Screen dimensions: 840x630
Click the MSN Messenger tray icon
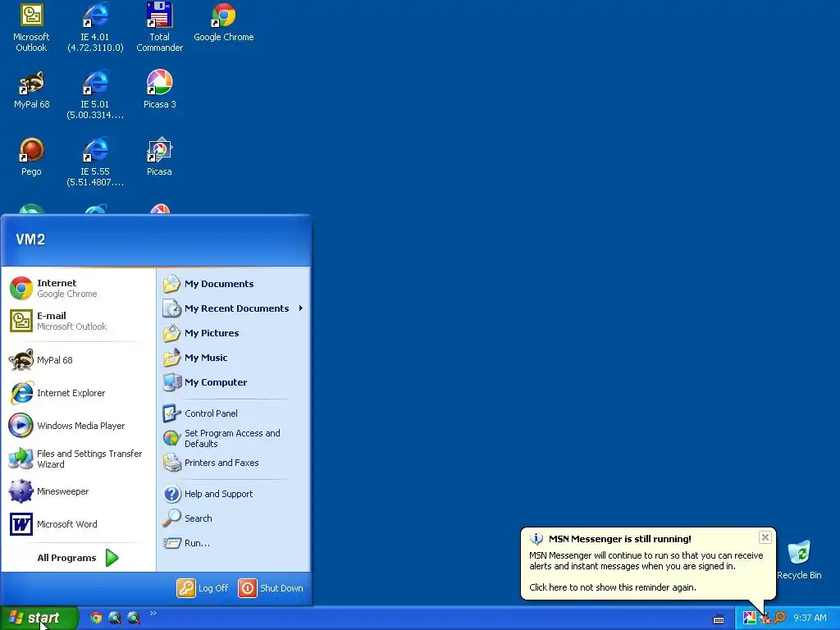coord(765,619)
